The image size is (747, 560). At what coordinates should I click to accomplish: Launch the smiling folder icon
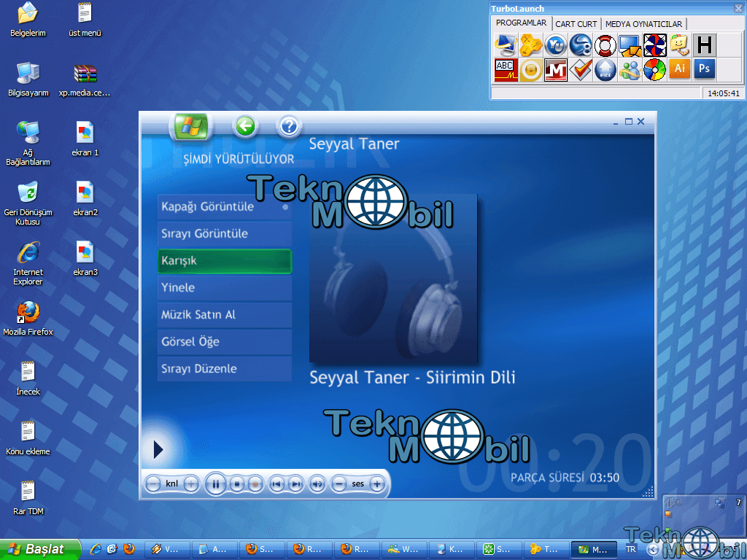pyautogui.click(x=679, y=45)
